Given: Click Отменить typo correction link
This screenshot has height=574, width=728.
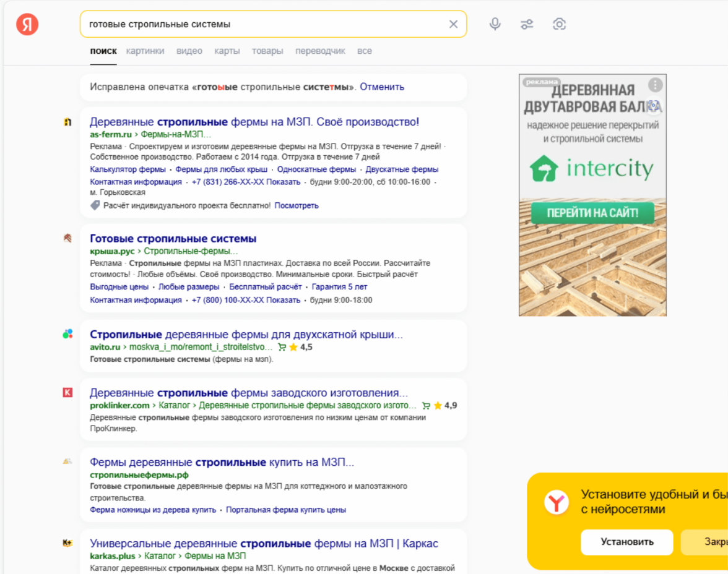Looking at the screenshot, I should click(382, 87).
